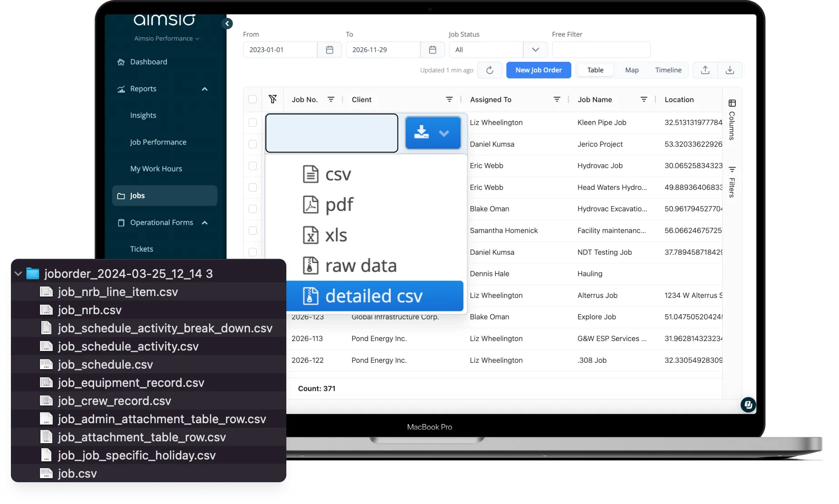Refresh the jobs list
This screenshot has width=839, height=504.
click(x=490, y=70)
